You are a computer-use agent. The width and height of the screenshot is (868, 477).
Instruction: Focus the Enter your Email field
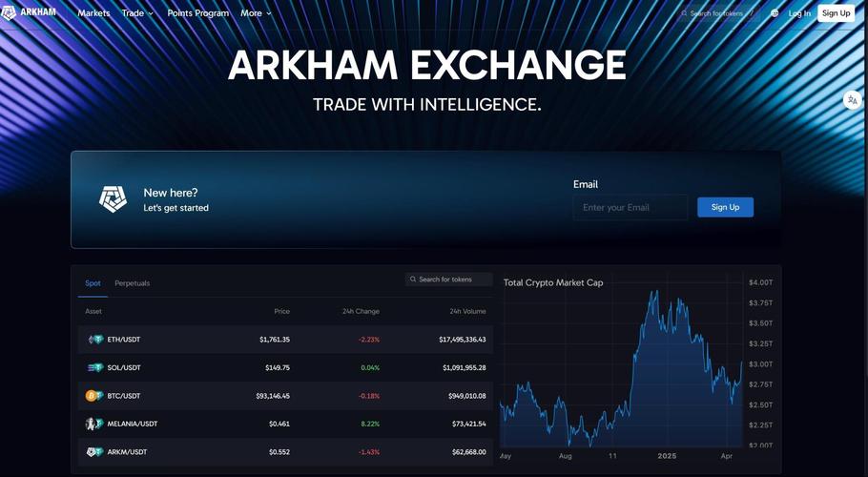coord(630,207)
